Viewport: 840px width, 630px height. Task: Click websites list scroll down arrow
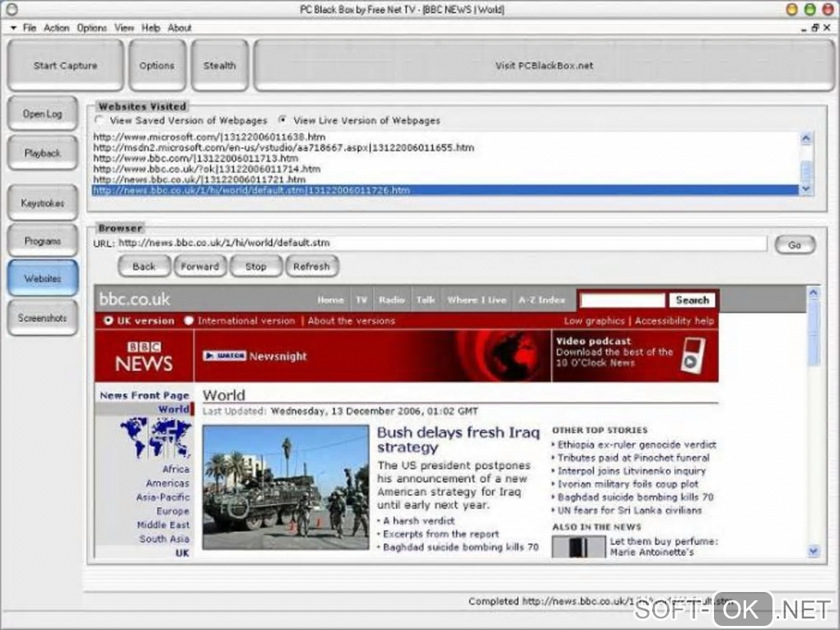point(805,189)
